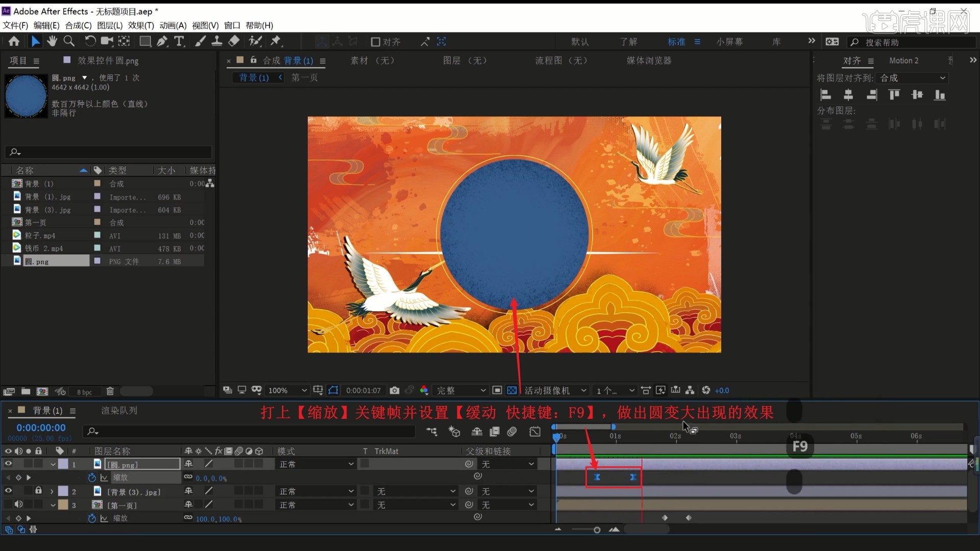Hide the 圆.png layer eye
The image size is (980, 551).
coord(8,464)
